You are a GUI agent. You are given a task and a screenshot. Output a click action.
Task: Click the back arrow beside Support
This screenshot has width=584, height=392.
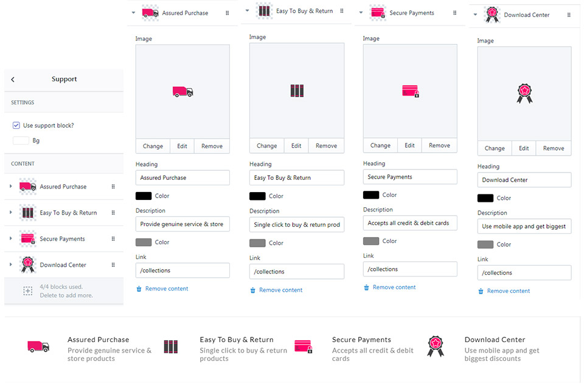tap(13, 79)
